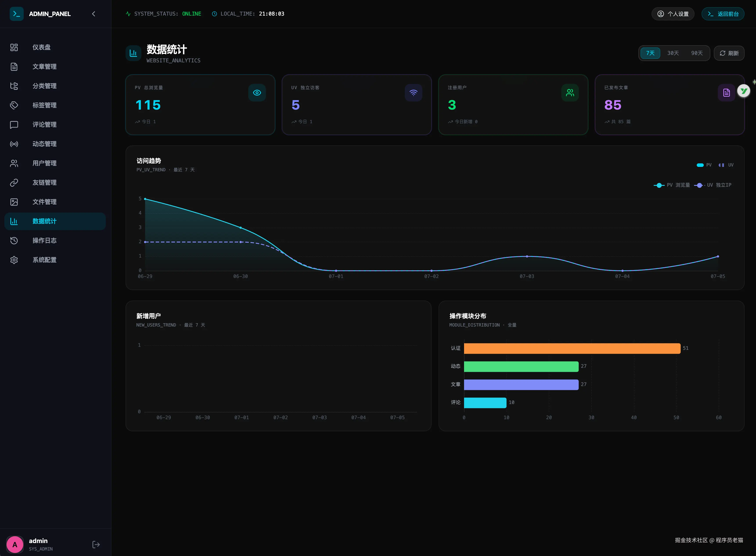Toggle PV 浏览量 series in chart legend
The image size is (756, 556).
671,185
